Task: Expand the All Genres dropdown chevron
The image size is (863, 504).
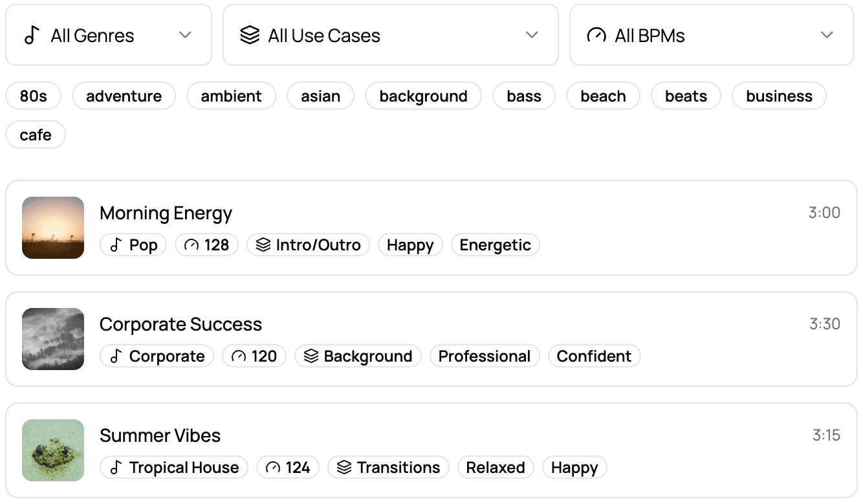Action: (186, 35)
